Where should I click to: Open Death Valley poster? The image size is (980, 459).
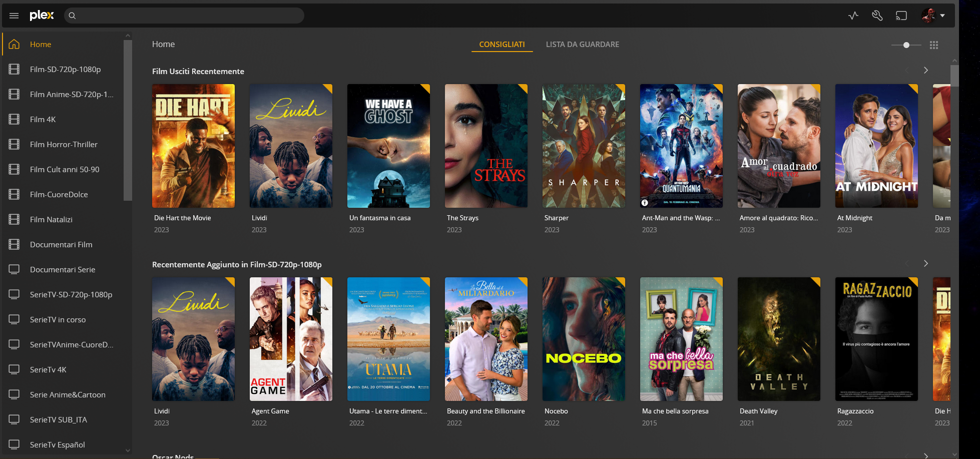tap(779, 339)
